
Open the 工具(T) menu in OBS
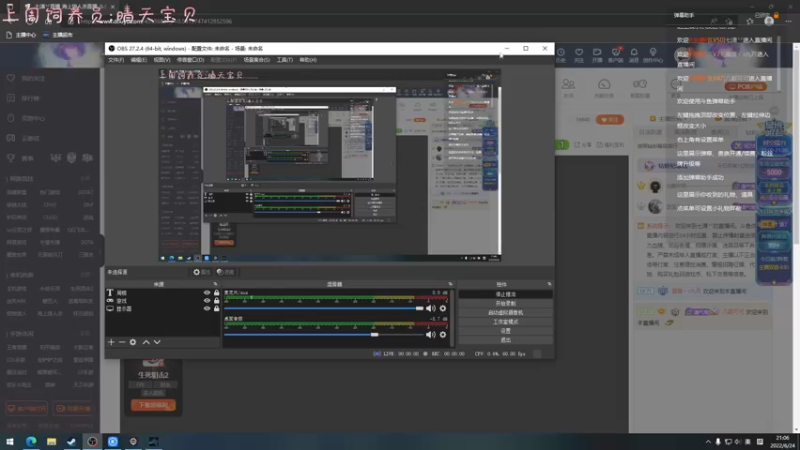[x=285, y=60]
